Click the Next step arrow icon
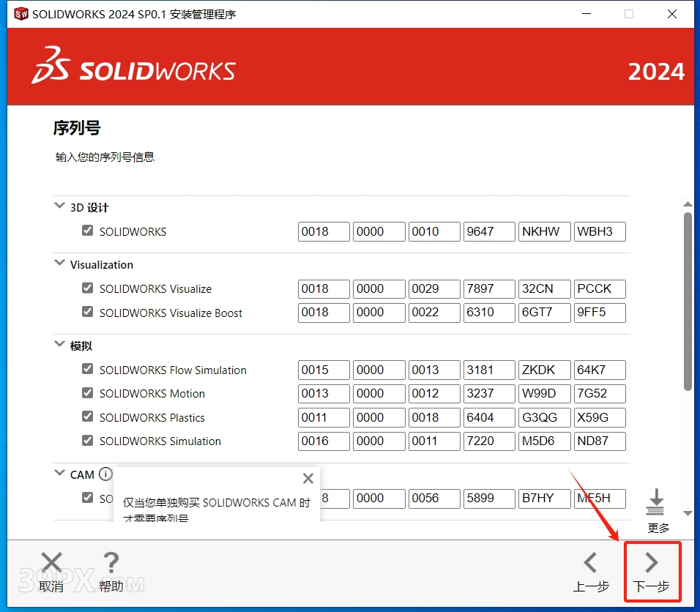The image size is (700, 612). coord(651,563)
